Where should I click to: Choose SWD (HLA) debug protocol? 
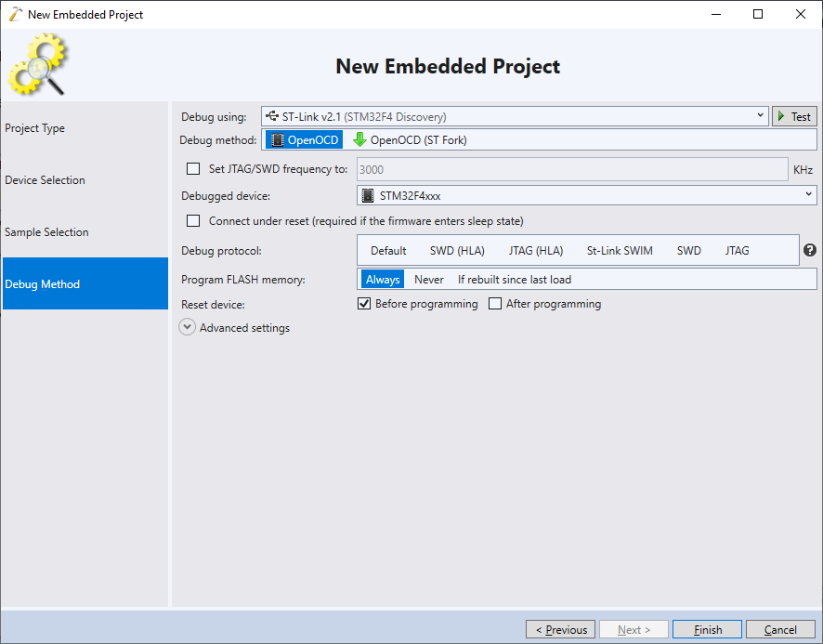click(457, 251)
